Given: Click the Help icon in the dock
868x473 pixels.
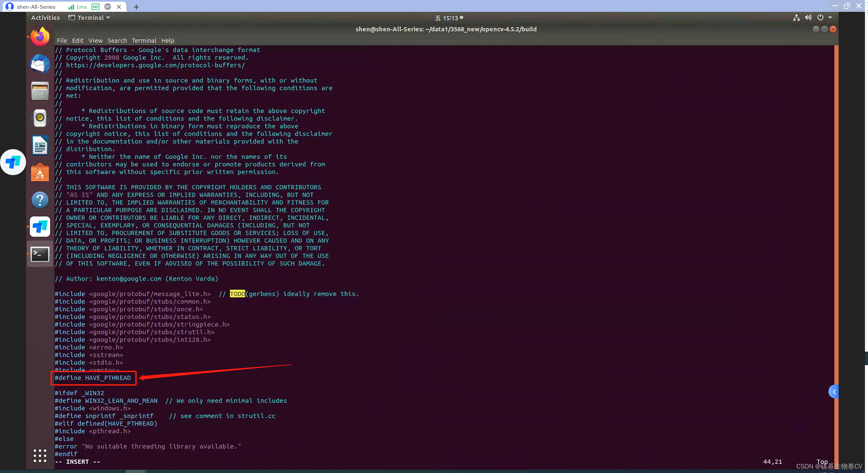Looking at the screenshot, I should coord(40,199).
